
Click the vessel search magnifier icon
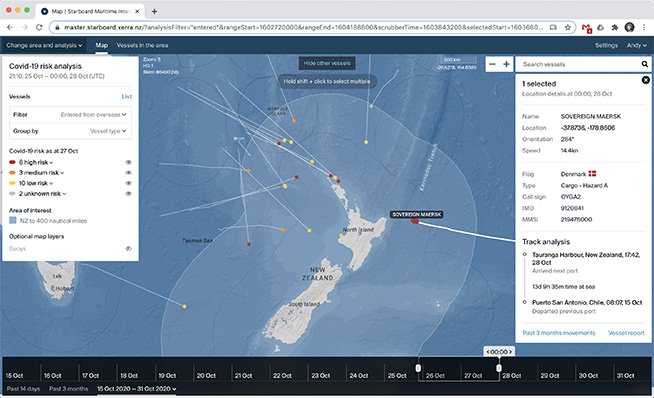[644, 64]
